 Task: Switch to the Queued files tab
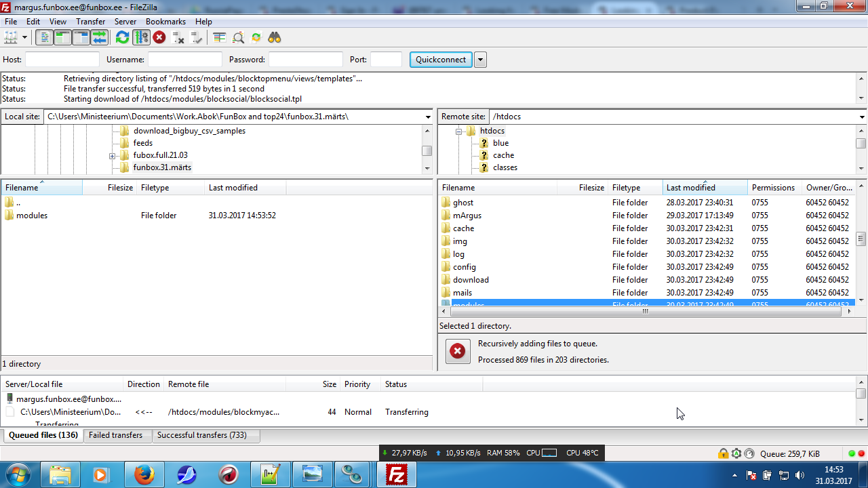tap(43, 435)
